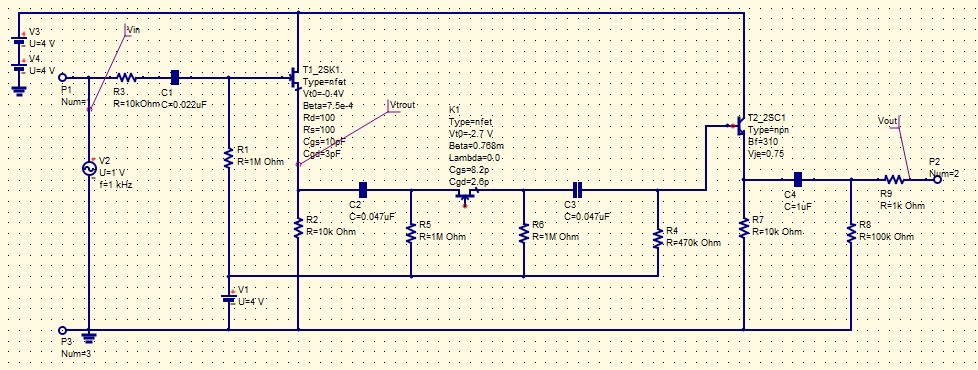Image resolution: width=978 pixels, height=370 pixels.
Task: Click the R=1M Ohm value of R5
Action: pyautogui.click(x=443, y=237)
